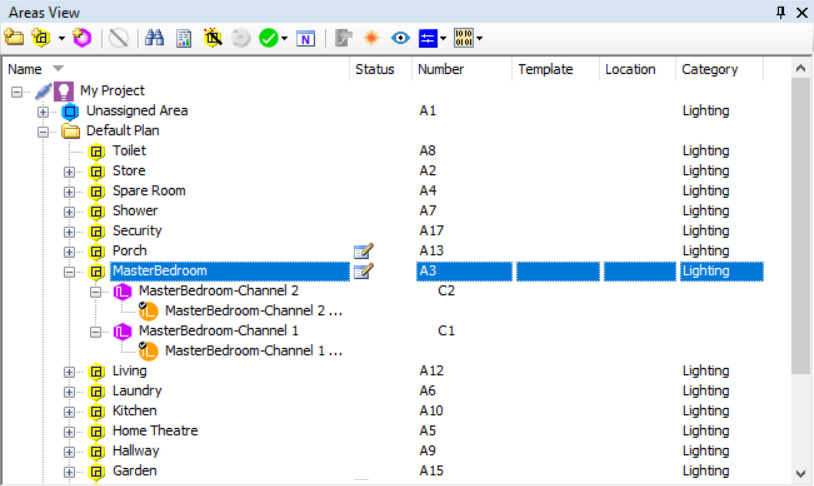Click the Category column header
This screenshot has height=486, width=814.
point(709,69)
